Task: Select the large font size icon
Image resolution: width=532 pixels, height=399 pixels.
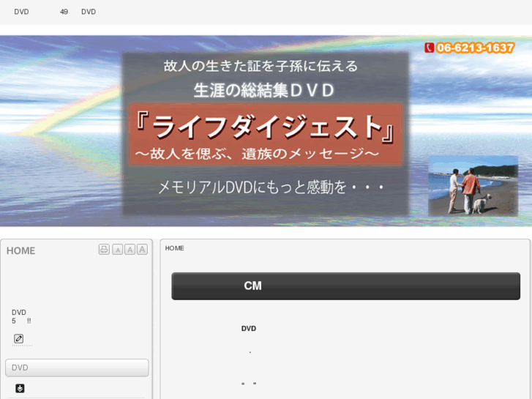Action: pos(142,250)
